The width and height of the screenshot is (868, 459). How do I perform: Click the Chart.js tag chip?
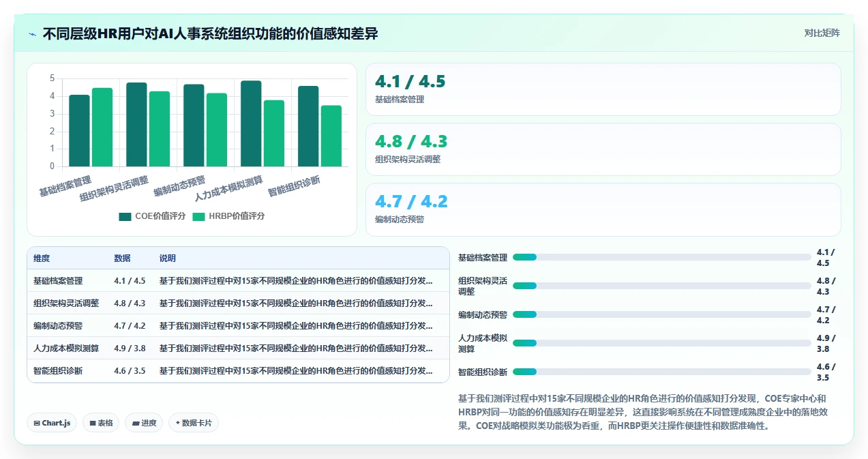(52, 423)
